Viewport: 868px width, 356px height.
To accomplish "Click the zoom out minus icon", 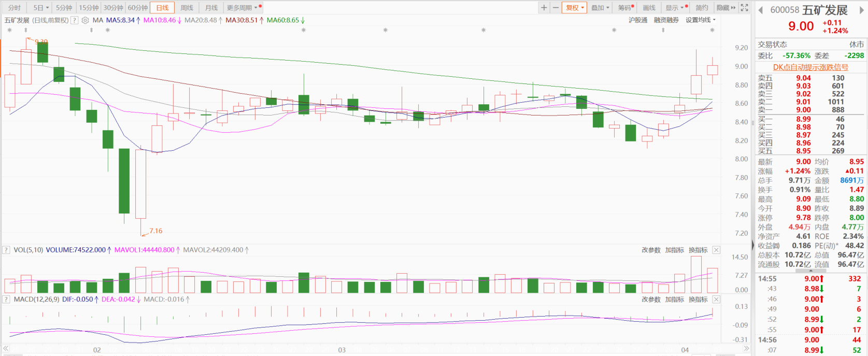I will pyautogui.click(x=556, y=8).
